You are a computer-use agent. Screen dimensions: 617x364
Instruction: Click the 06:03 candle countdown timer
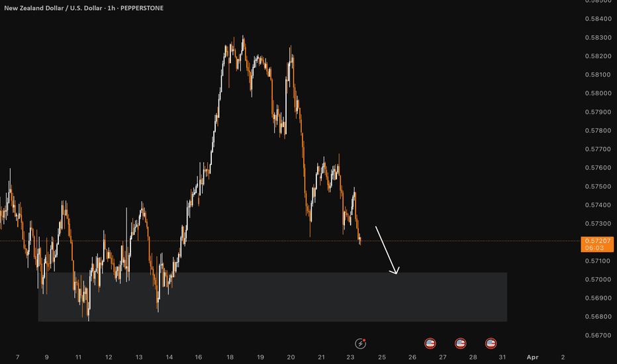(594, 248)
